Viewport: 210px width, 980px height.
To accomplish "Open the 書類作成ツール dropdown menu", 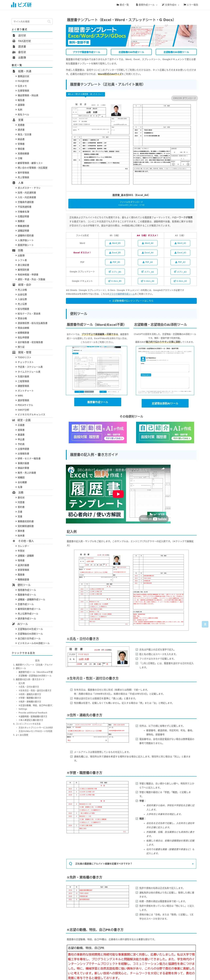I will pos(146,5).
